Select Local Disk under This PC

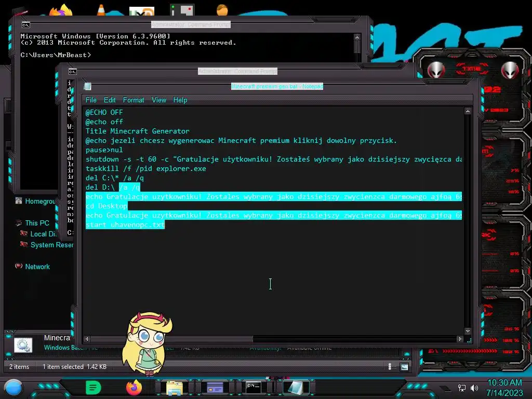click(x=43, y=234)
